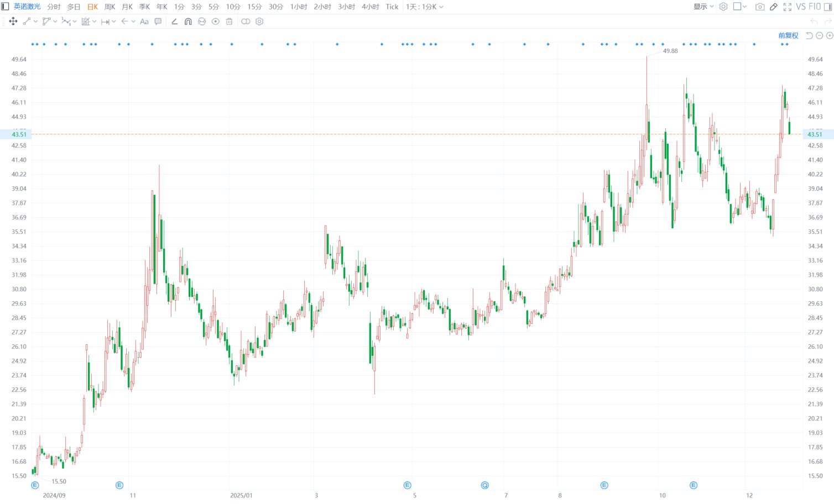Toggle magnet snap mode
834x504 pixels.
(188, 22)
